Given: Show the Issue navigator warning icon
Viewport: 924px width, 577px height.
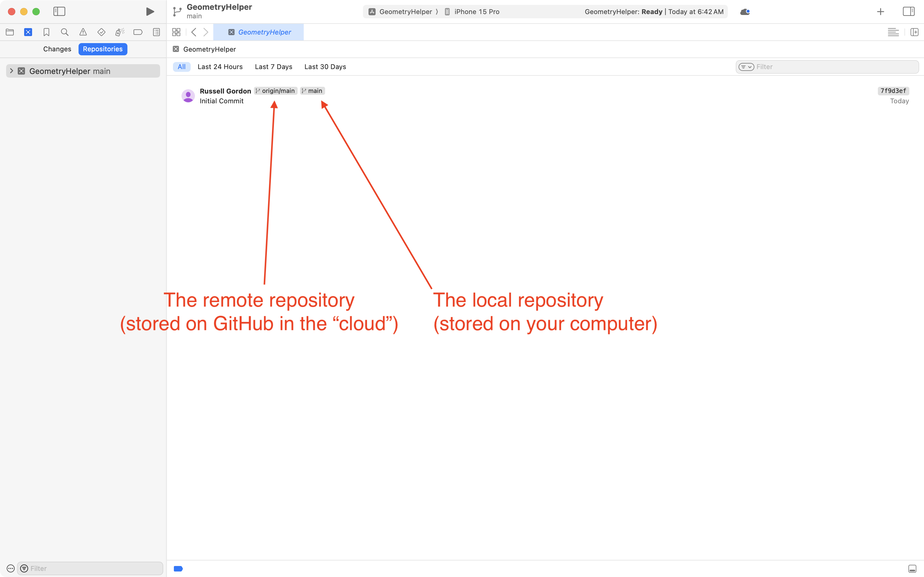Looking at the screenshot, I should [83, 32].
